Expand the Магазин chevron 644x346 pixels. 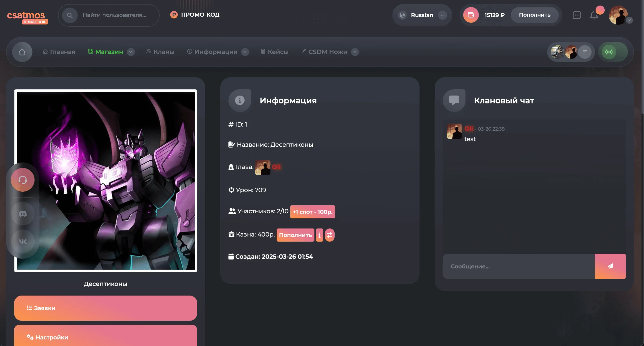[x=131, y=52]
